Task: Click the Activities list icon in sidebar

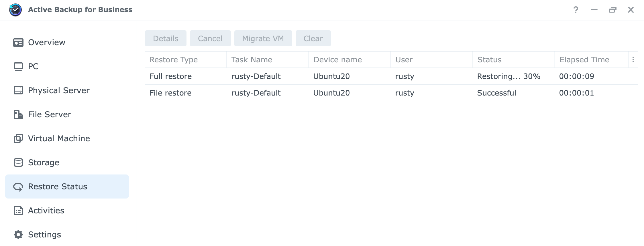Action: pyautogui.click(x=18, y=211)
